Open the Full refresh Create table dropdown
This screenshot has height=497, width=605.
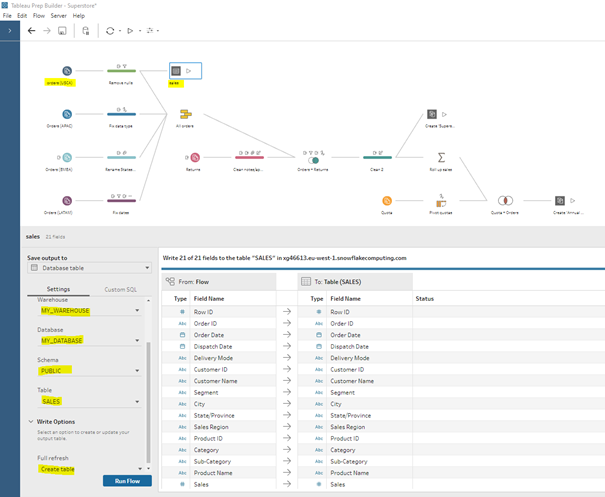point(90,469)
